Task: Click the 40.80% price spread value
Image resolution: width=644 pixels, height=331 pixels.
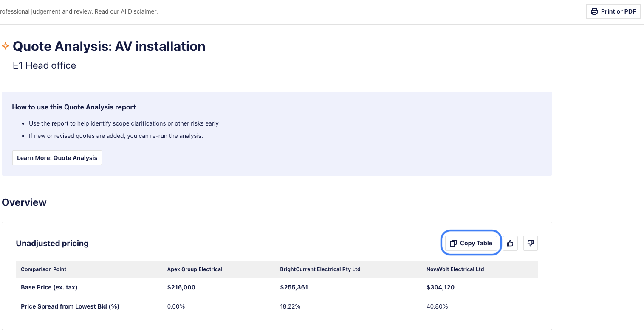Action: tap(437, 306)
